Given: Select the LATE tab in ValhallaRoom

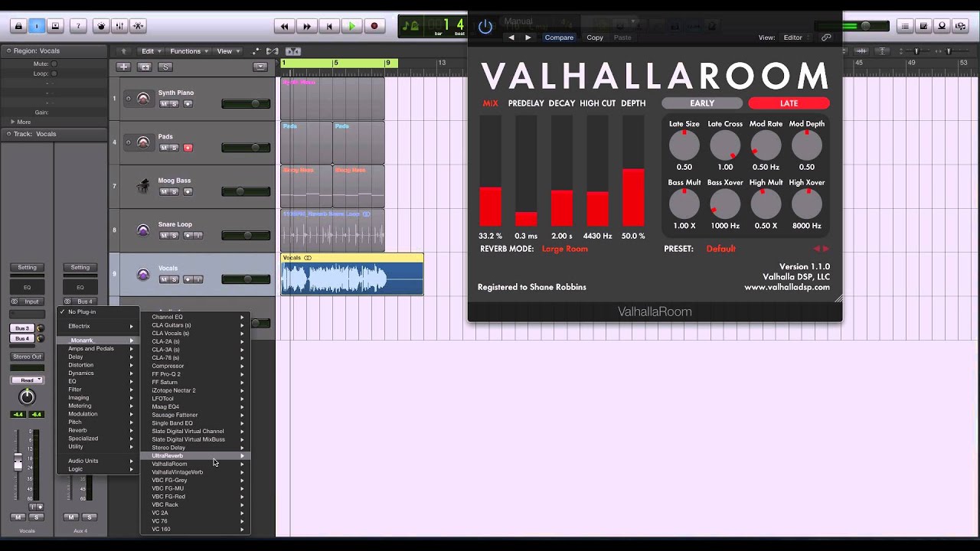Looking at the screenshot, I should [x=789, y=103].
